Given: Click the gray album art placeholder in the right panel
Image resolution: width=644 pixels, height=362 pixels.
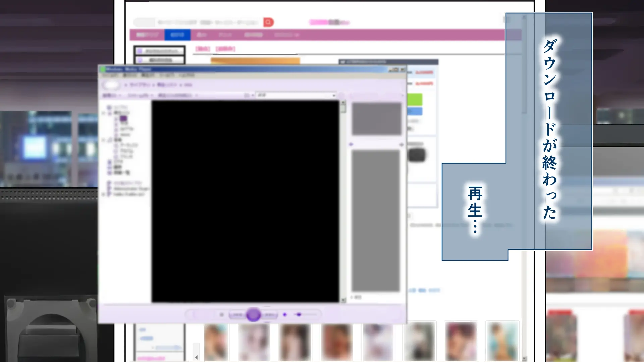Looking at the screenshot, I should (377, 119).
